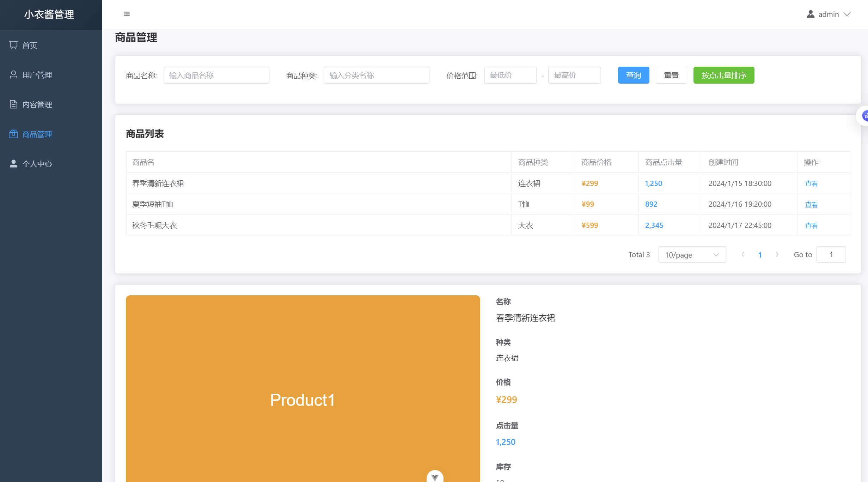Focus the 输入商品名称 input field
The image size is (868, 482).
tap(216, 75)
